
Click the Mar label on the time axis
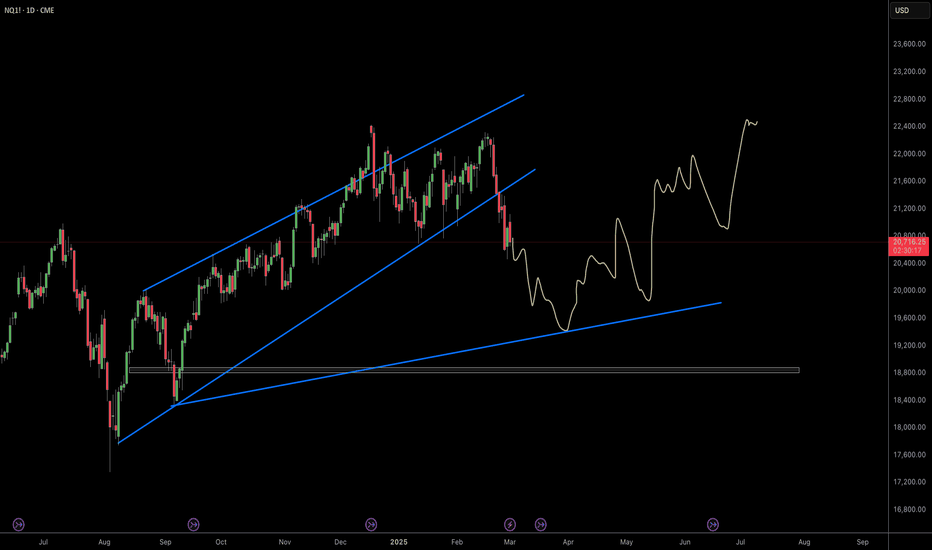(509, 542)
